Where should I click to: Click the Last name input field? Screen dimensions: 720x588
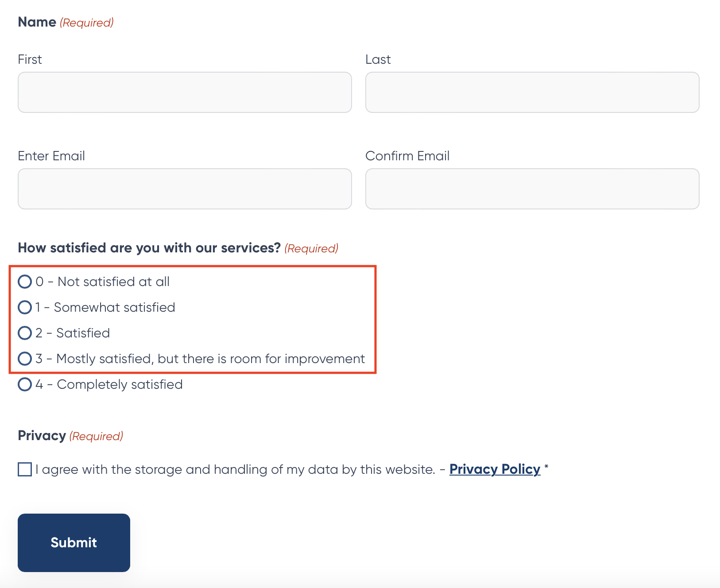[x=532, y=92]
